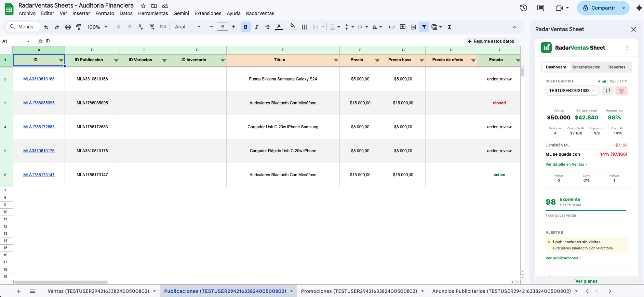The width and height of the screenshot is (644, 297).
Task: Toggle italic formatting
Action: tap(257, 27)
